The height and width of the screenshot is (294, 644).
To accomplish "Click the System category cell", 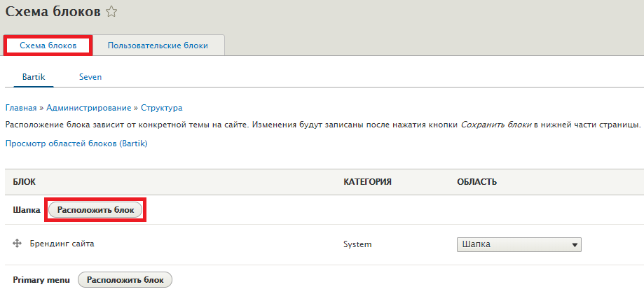I will [x=357, y=244].
